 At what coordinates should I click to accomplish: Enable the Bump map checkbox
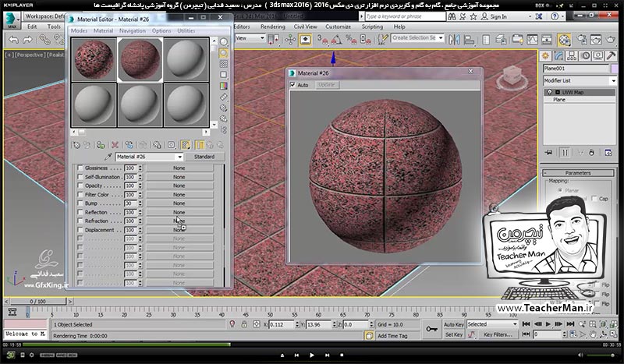click(80, 203)
